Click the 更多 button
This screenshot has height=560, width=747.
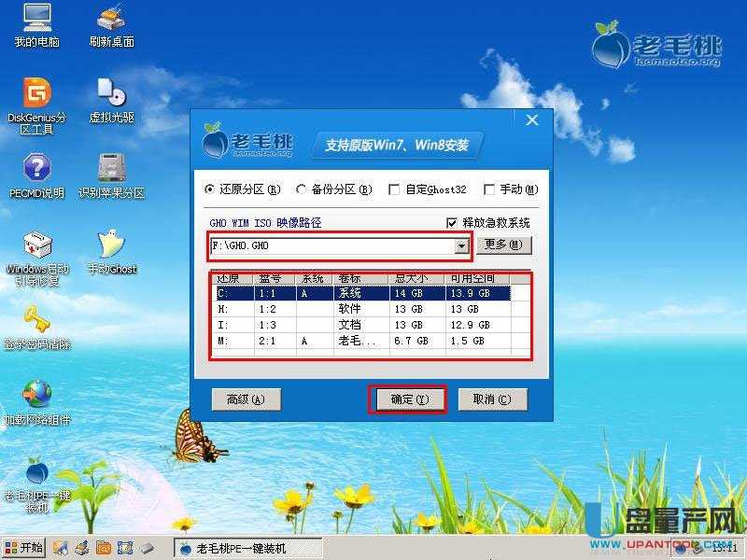click(505, 245)
